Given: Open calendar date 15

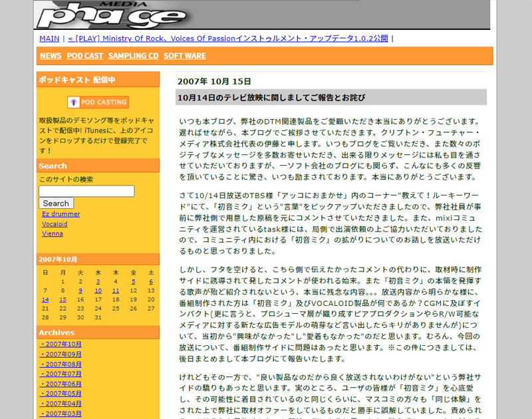Looking at the screenshot, I should (63, 299).
